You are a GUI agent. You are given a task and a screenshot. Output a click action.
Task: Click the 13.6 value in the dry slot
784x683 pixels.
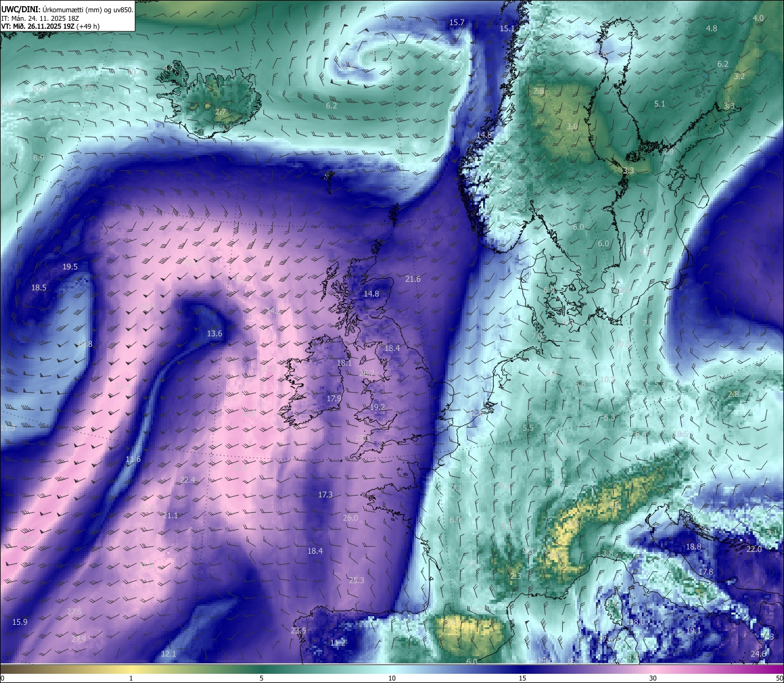coord(215,334)
